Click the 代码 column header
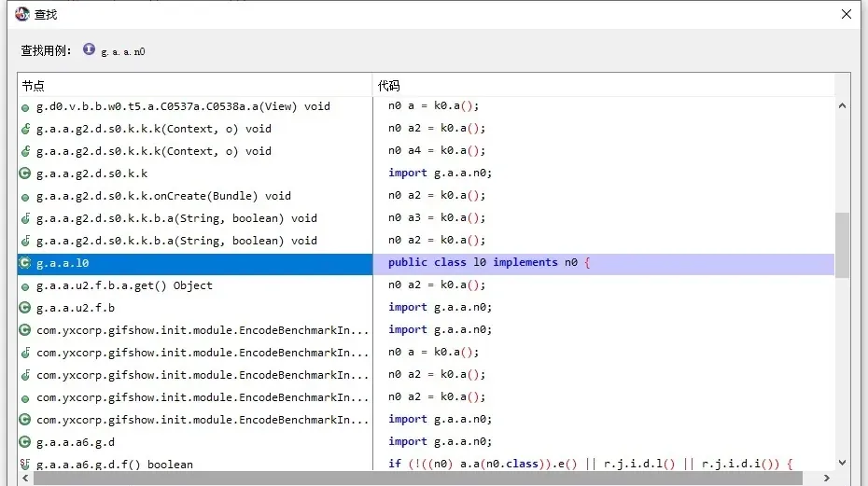 603,85
